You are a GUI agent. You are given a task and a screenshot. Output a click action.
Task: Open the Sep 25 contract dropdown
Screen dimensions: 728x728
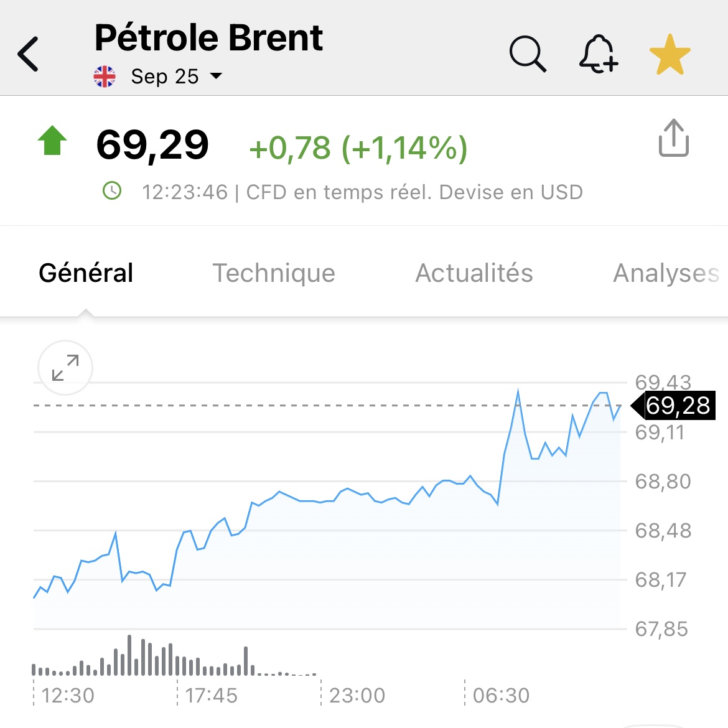click(165, 77)
